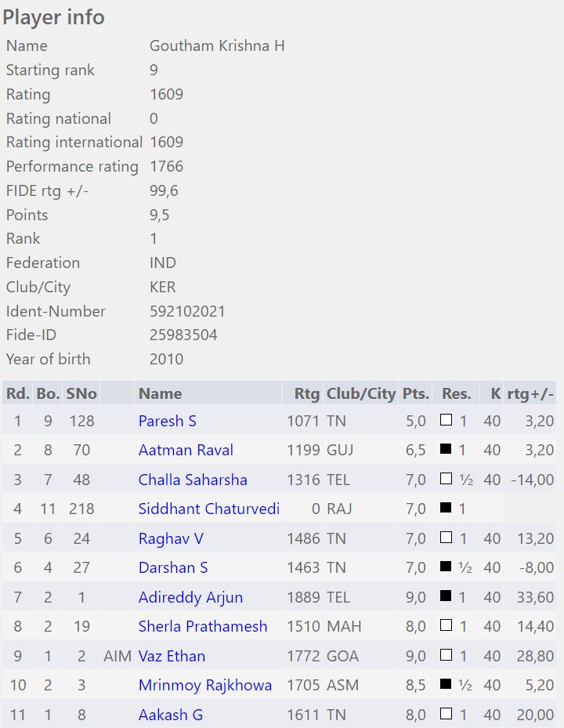The width and height of the screenshot is (564, 728).
Task: Open Paresh S player link
Action: tap(167, 421)
